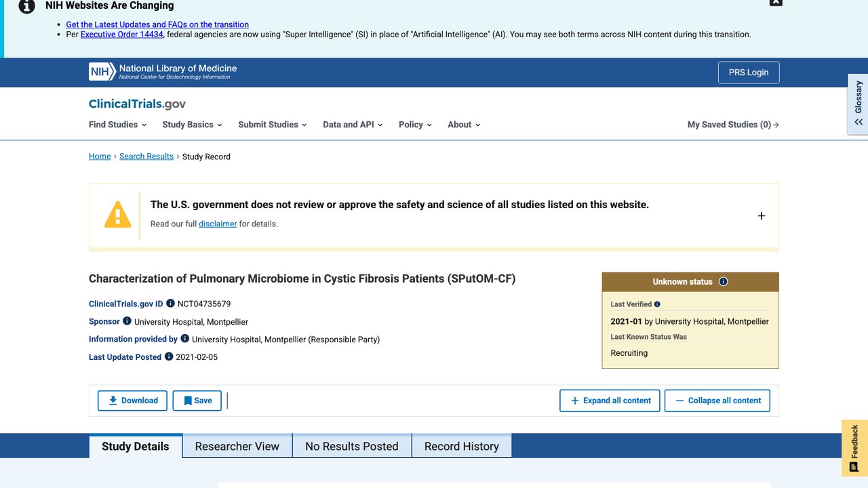The image size is (868, 488).
Task: Open the No Results Posted tab
Action: click(x=352, y=446)
